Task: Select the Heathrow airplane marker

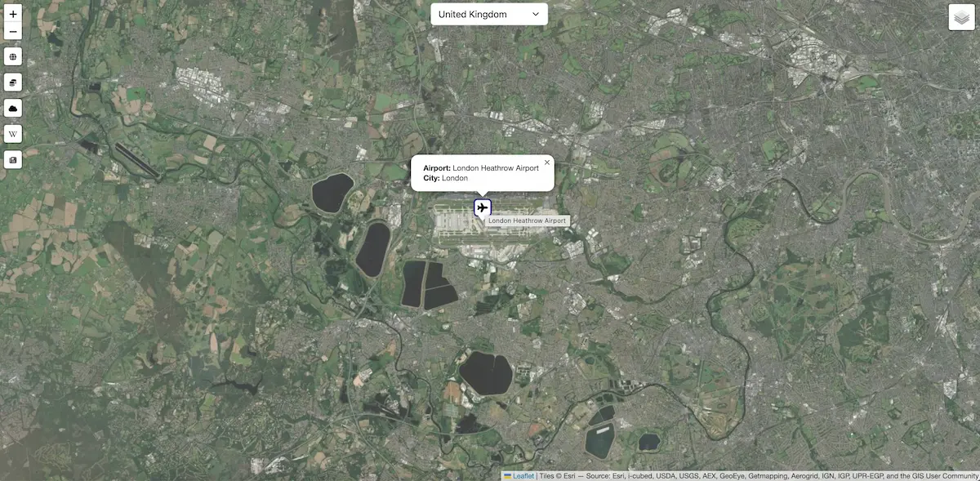Action: (x=482, y=208)
